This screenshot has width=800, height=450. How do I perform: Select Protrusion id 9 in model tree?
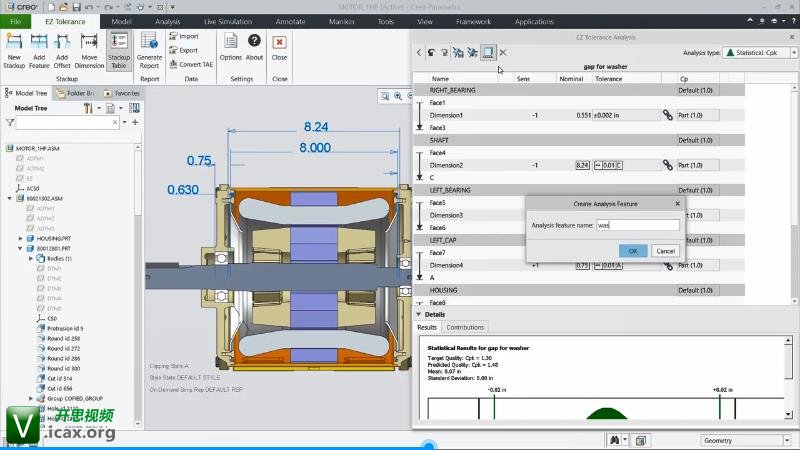pyautogui.click(x=65, y=329)
